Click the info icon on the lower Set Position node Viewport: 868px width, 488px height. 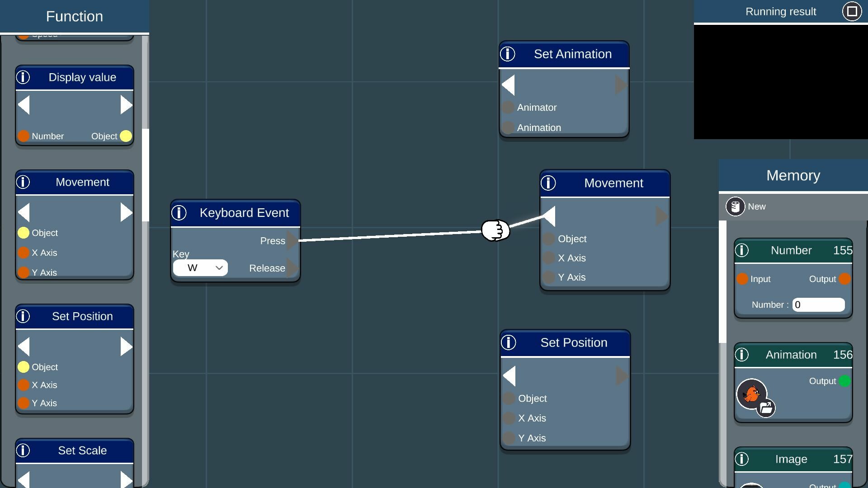pos(509,343)
